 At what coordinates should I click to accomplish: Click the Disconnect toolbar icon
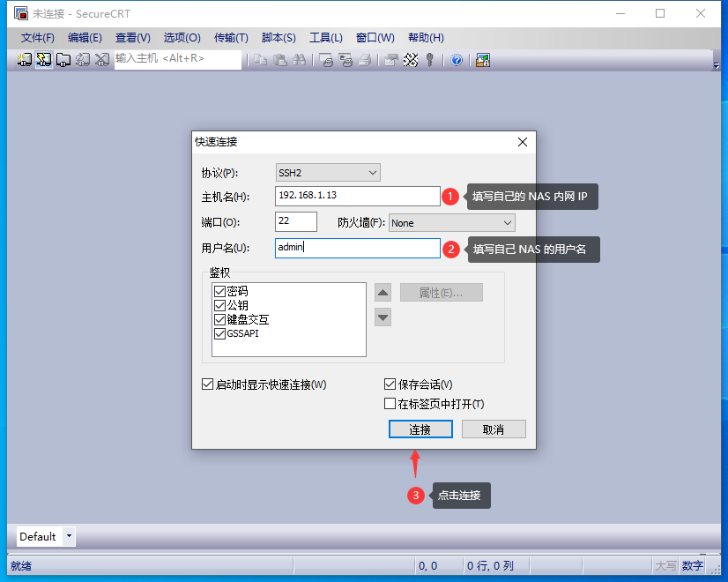(102, 60)
